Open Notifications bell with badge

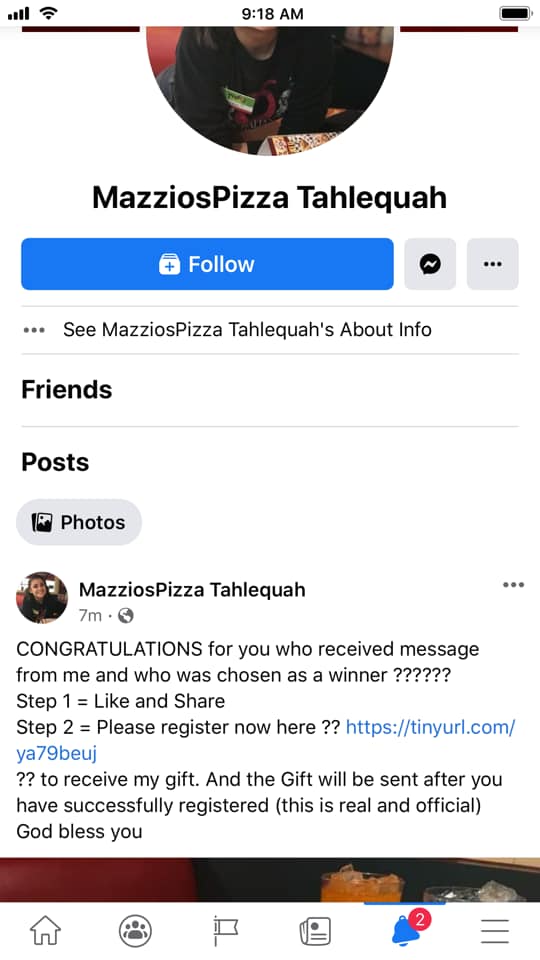tap(408, 928)
